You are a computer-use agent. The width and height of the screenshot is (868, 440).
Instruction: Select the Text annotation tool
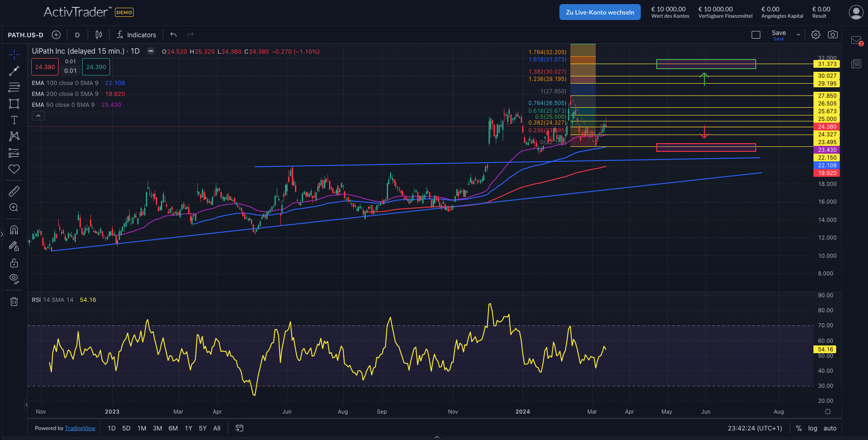tap(14, 120)
